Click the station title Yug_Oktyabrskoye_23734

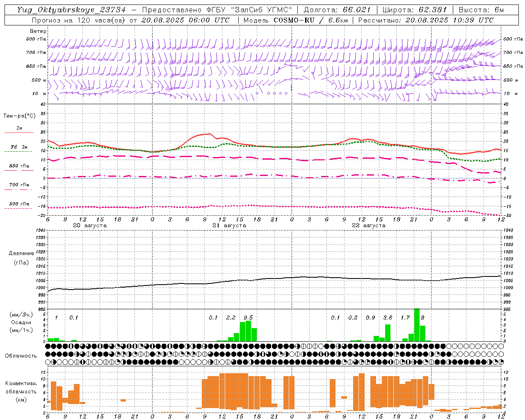(x=71, y=10)
